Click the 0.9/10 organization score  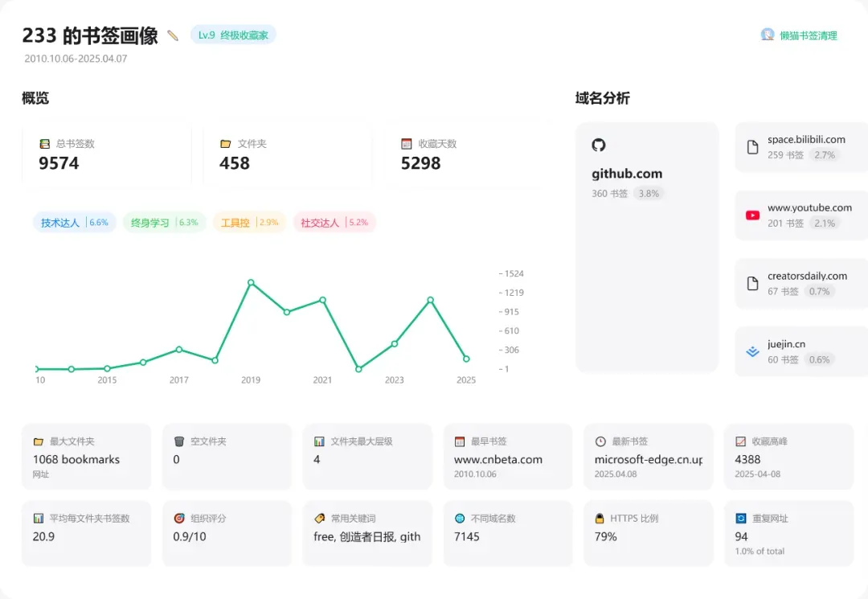pos(190,536)
